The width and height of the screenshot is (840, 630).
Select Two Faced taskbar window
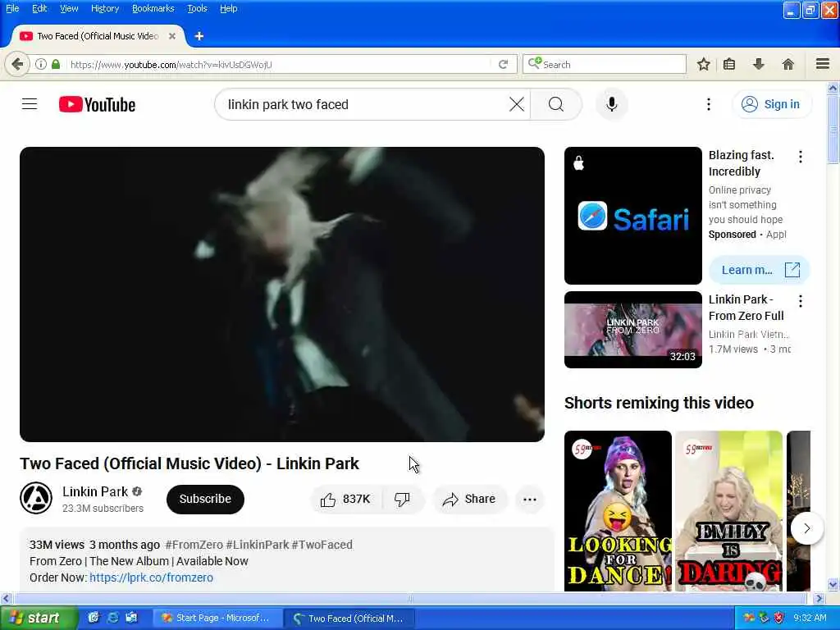coord(349,618)
